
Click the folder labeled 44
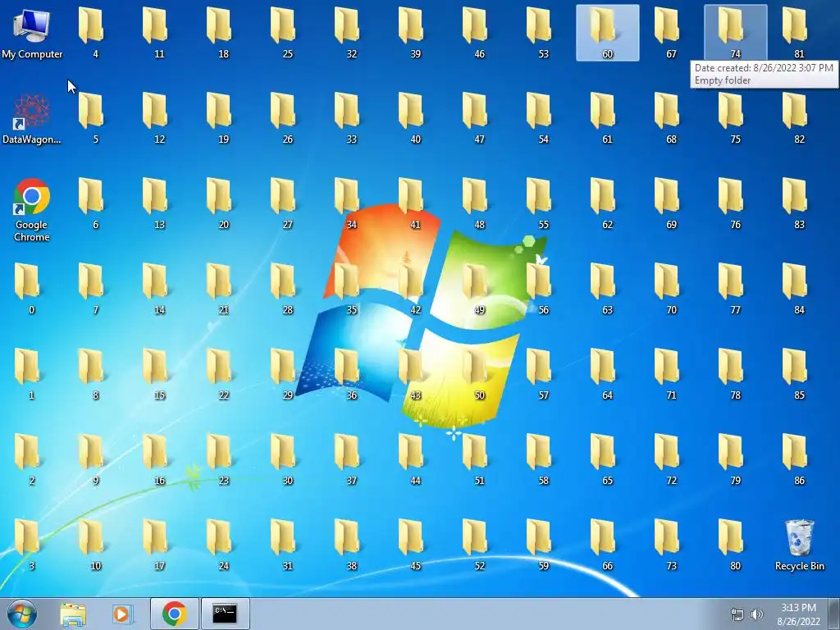pyautogui.click(x=415, y=459)
